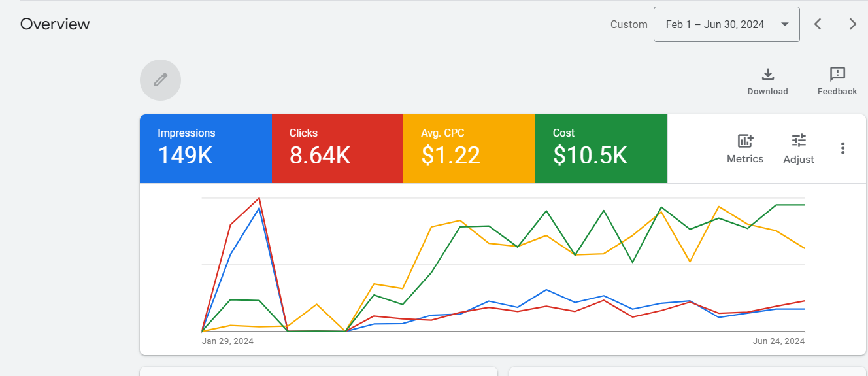
Task: Toggle the Clicks metric tile
Action: click(337, 148)
